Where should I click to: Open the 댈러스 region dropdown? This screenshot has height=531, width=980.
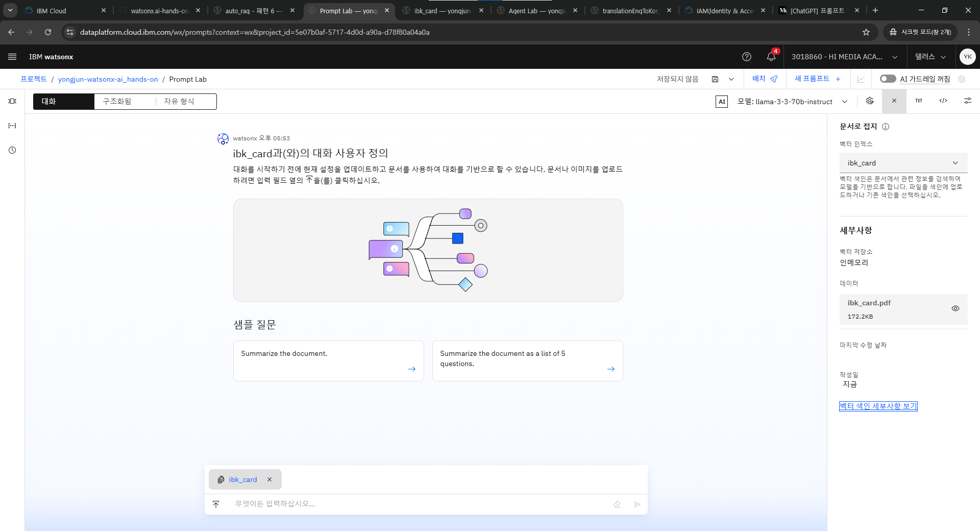930,57
